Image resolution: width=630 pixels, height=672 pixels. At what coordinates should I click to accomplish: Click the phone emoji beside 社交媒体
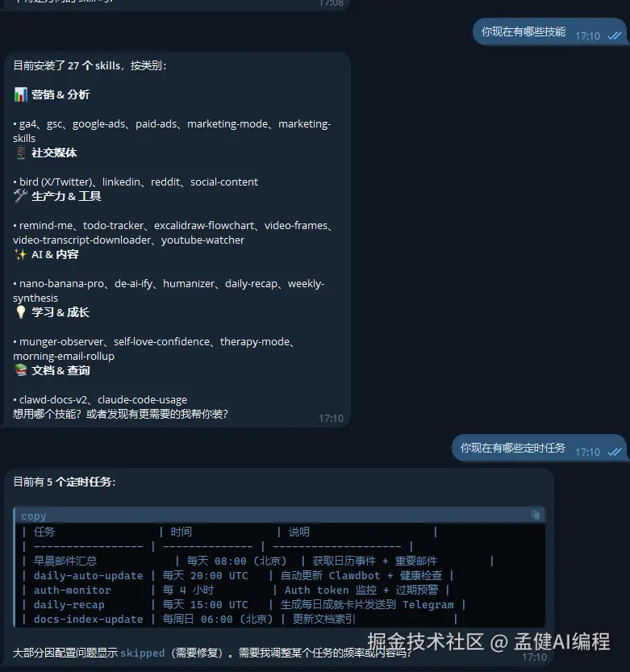coord(21,152)
